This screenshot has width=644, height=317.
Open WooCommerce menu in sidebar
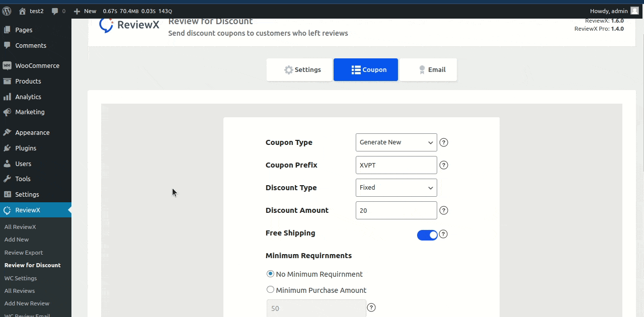[x=37, y=66]
